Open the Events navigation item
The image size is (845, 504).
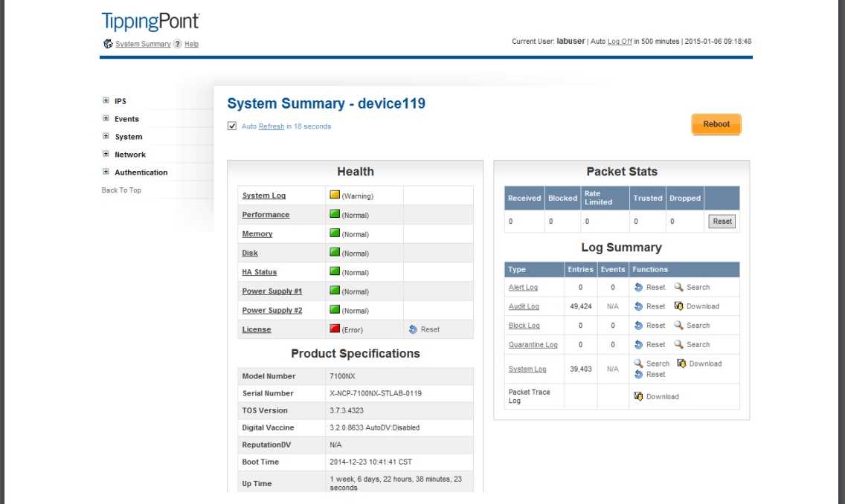(126, 119)
